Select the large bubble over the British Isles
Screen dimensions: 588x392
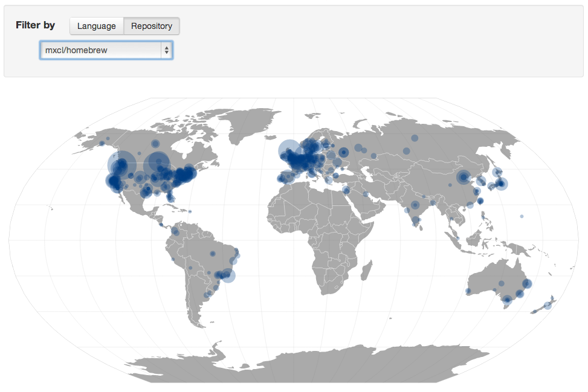tap(289, 151)
